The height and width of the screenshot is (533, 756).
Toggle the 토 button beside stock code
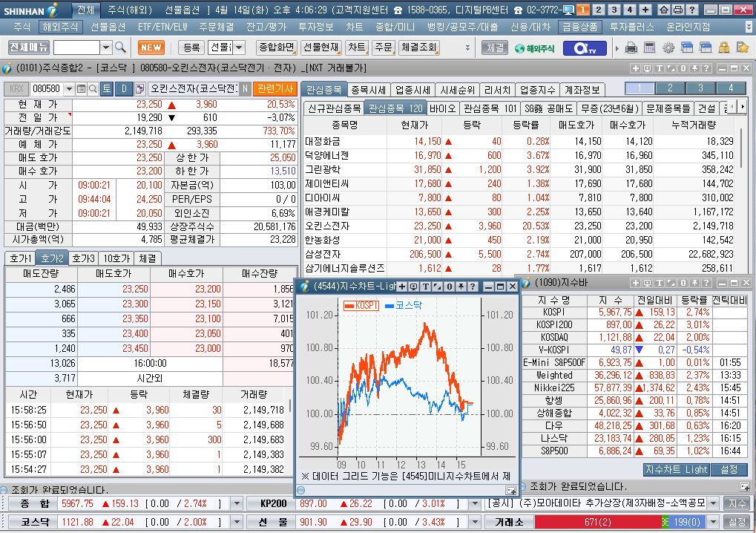pos(107,89)
